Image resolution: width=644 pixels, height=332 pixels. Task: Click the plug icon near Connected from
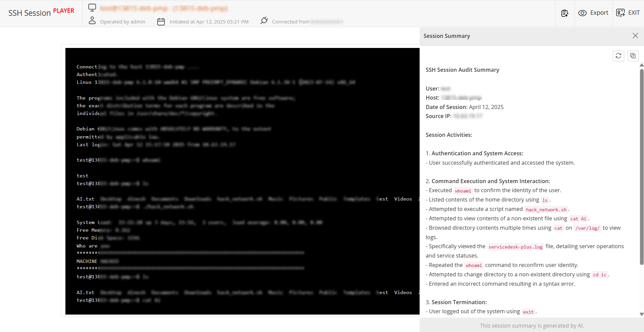click(x=264, y=20)
